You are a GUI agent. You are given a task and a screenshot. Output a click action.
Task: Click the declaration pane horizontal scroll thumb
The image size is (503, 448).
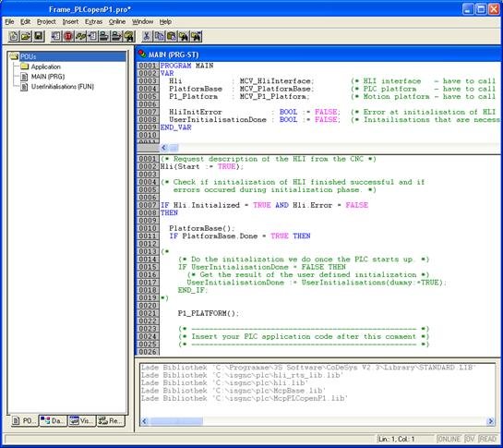174,148
